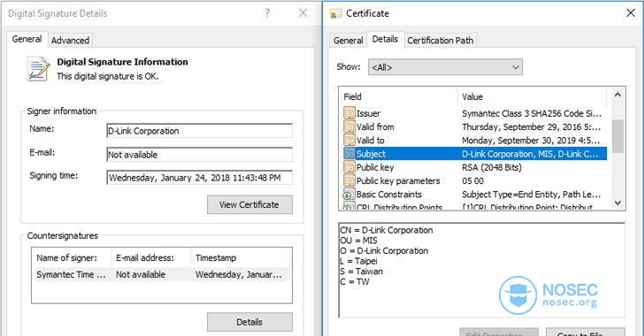Screen dimensions: 644x336
Task: Switch to the Advanced tab
Action: point(70,41)
